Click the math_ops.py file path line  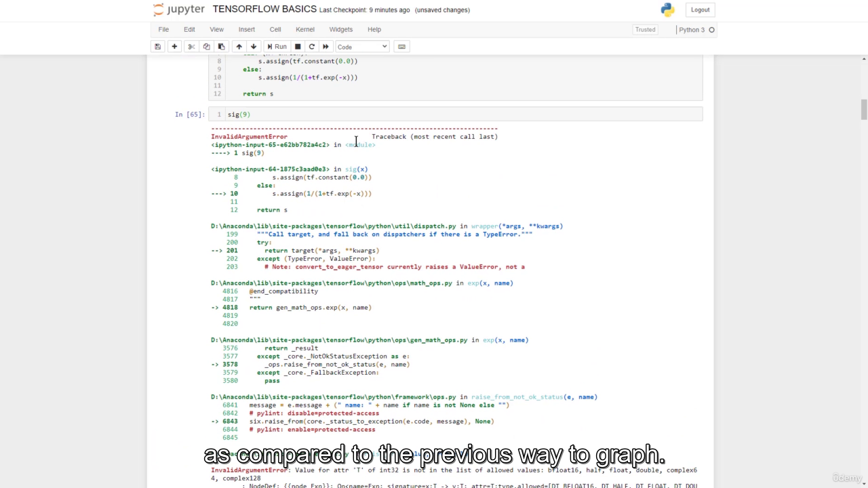(361, 283)
